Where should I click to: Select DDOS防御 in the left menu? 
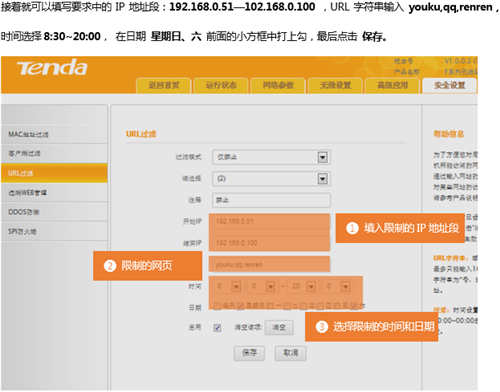(x=54, y=212)
